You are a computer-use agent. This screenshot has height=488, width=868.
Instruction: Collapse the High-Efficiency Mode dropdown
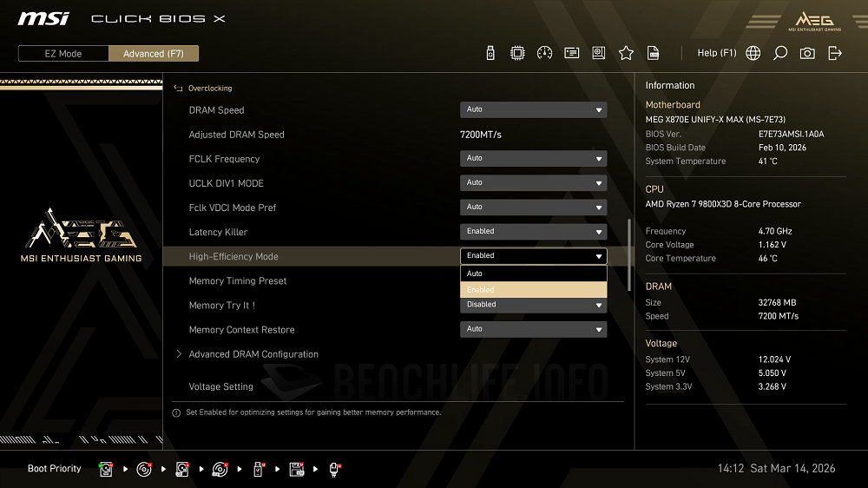tap(533, 256)
